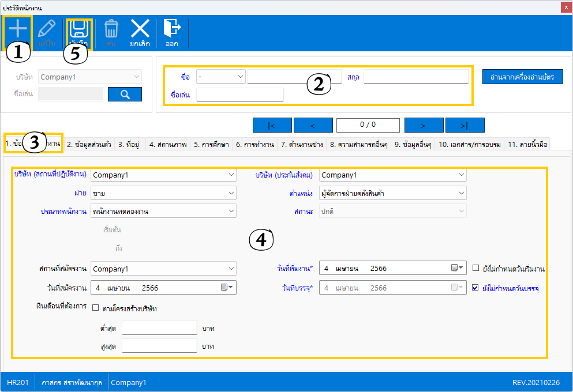573x392 pixels.
Task: Uncheck the ยังไม่กำหนดวันบรรจุ checkbox
Action: coord(476,287)
